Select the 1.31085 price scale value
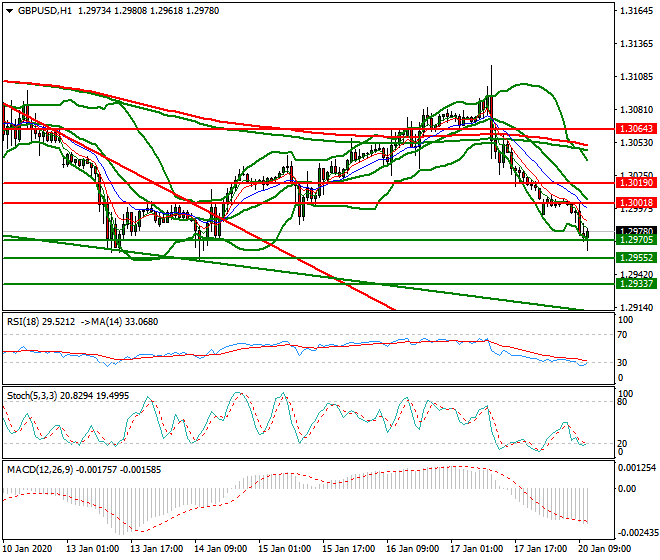 [636, 77]
